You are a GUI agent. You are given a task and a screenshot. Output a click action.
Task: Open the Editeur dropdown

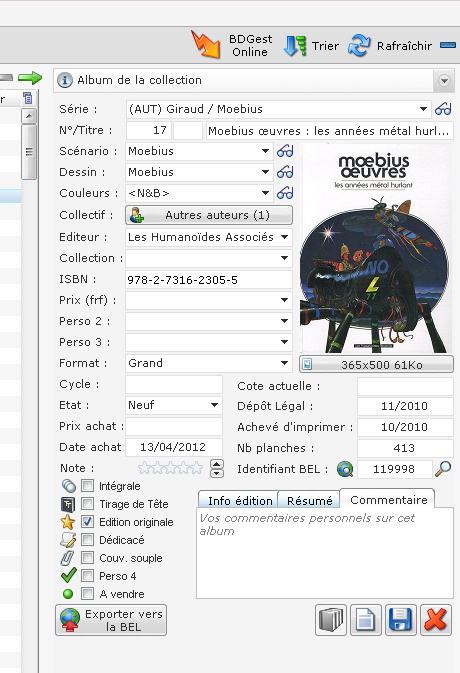click(x=284, y=237)
